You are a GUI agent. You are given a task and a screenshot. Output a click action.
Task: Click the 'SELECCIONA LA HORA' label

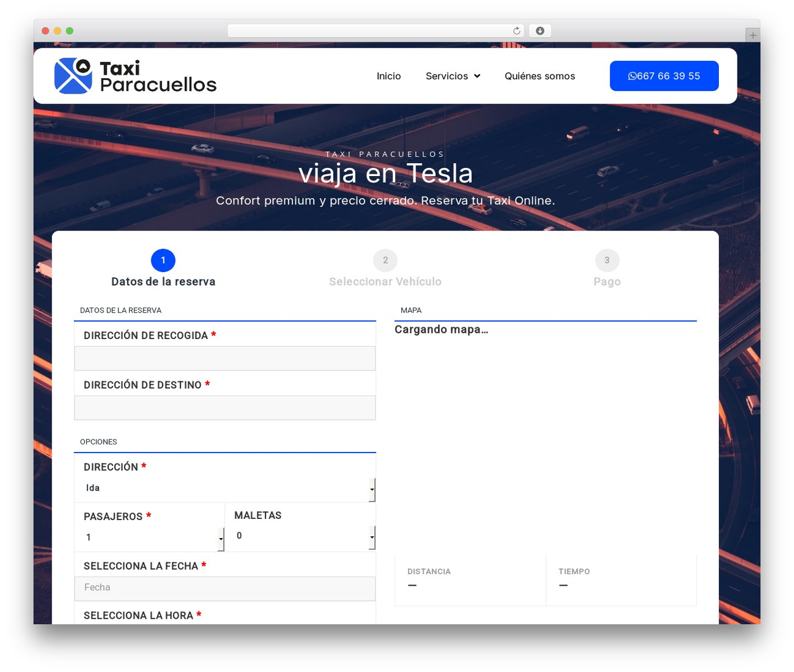click(142, 615)
